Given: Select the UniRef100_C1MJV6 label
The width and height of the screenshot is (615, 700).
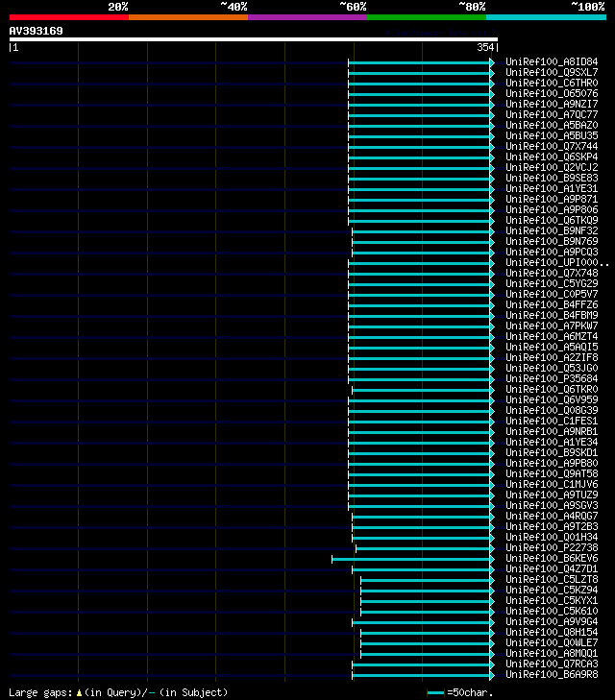Looking at the screenshot, I should (x=552, y=484).
